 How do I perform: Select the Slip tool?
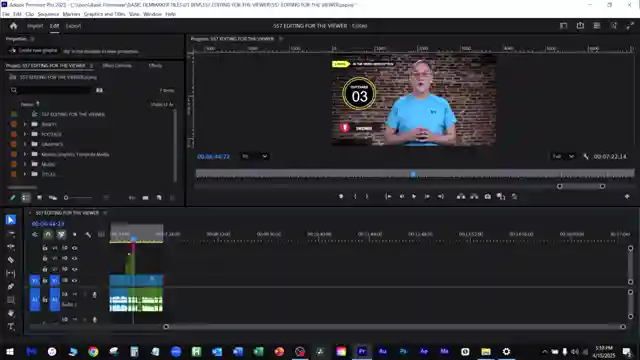(x=11, y=273)
